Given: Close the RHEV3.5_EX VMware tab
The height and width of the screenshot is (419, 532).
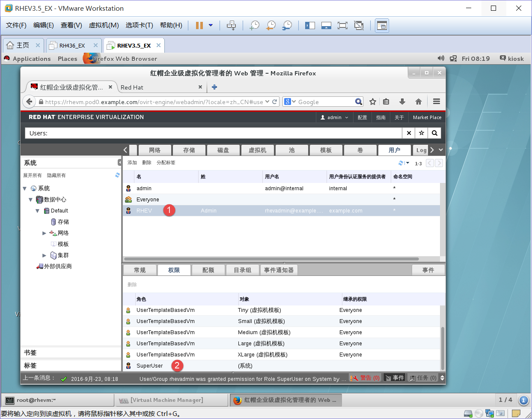Looking at the screenshot, I should [x=159, y=45].
